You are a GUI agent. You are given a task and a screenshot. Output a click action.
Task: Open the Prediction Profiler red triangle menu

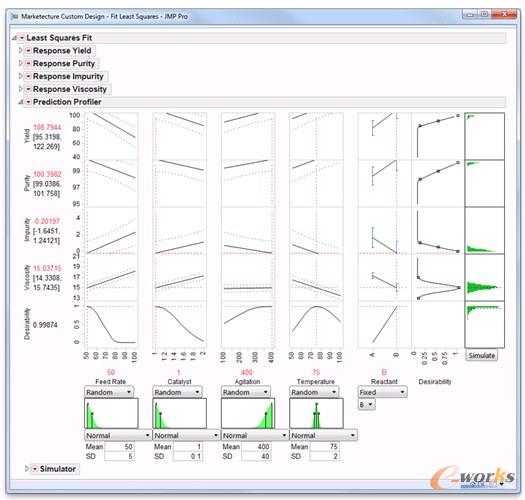point(28,102)
